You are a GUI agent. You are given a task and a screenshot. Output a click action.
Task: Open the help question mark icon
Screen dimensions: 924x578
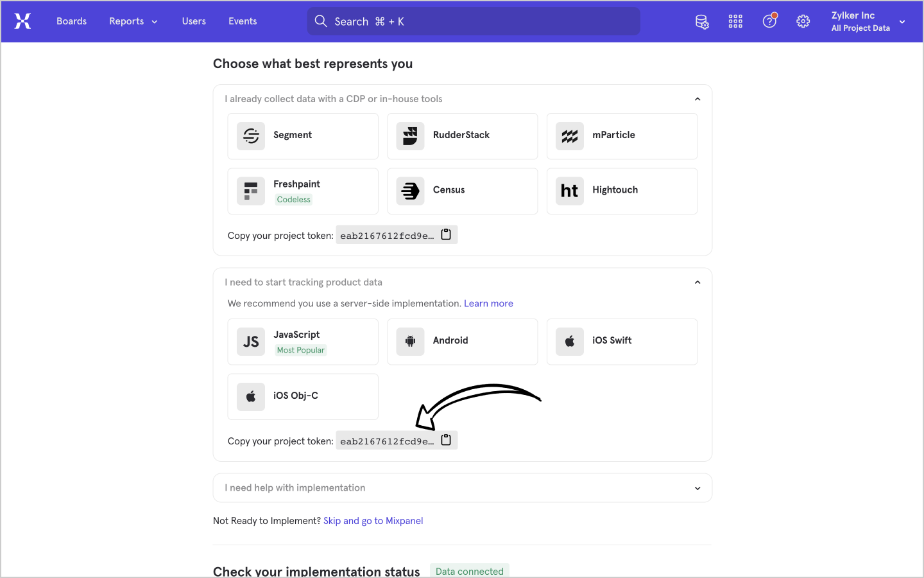pyautogui.click(x=769, y=21)
